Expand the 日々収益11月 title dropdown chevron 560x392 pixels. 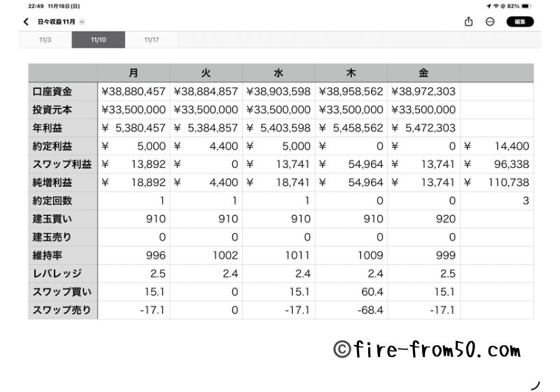tap(83, 22)
